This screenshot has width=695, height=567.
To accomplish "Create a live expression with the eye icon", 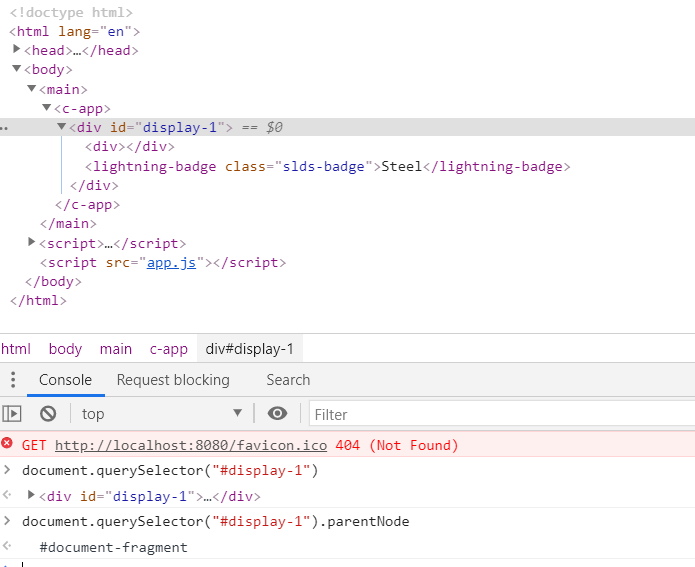I will [x=277, y=414].
